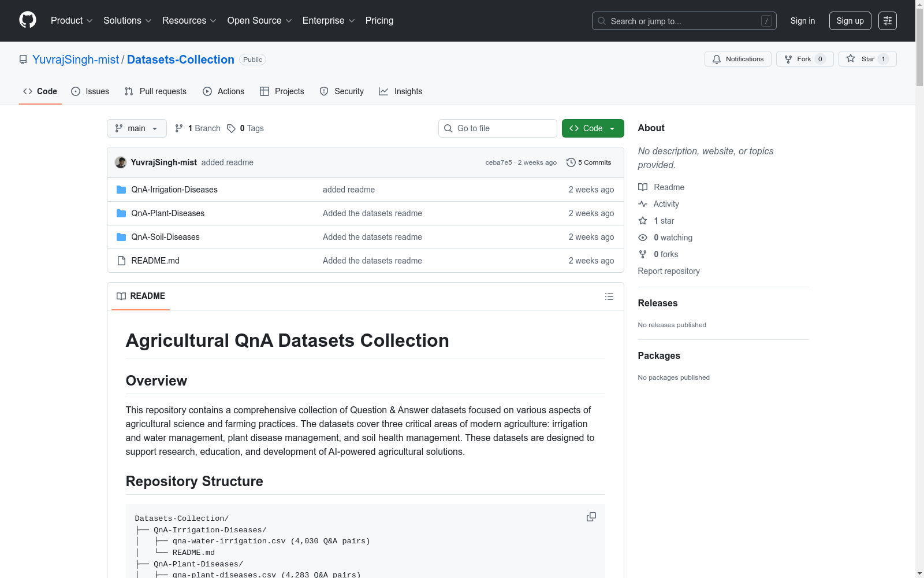This screenshot has width=924, height=578.
Task: Click the Sign up button
Action: coord(850,21)
